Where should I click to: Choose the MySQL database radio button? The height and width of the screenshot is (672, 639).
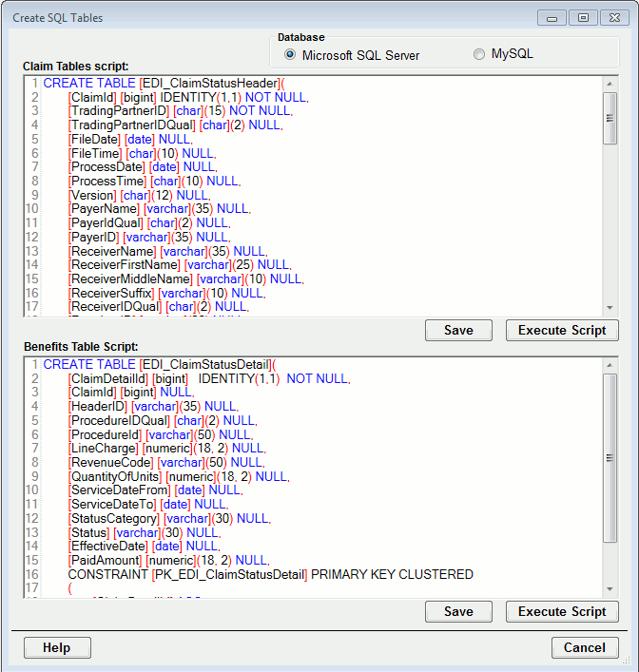coord(479,54)
